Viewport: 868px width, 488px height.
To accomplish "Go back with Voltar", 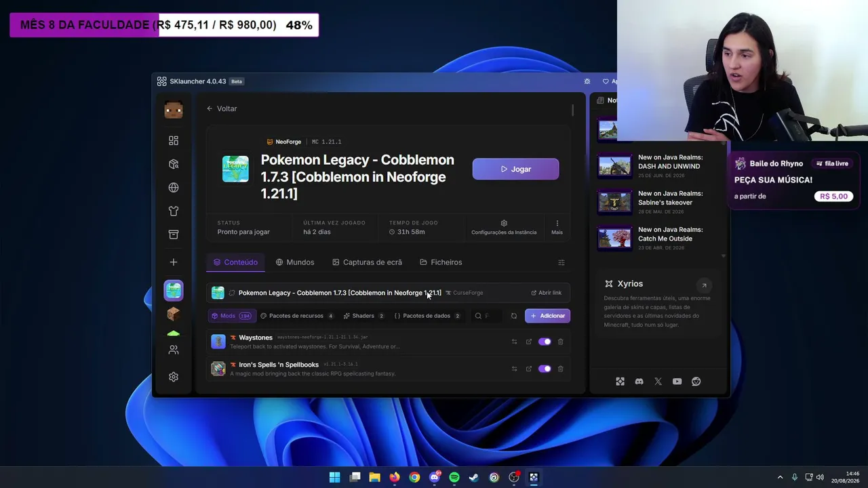I will (222, 108).
